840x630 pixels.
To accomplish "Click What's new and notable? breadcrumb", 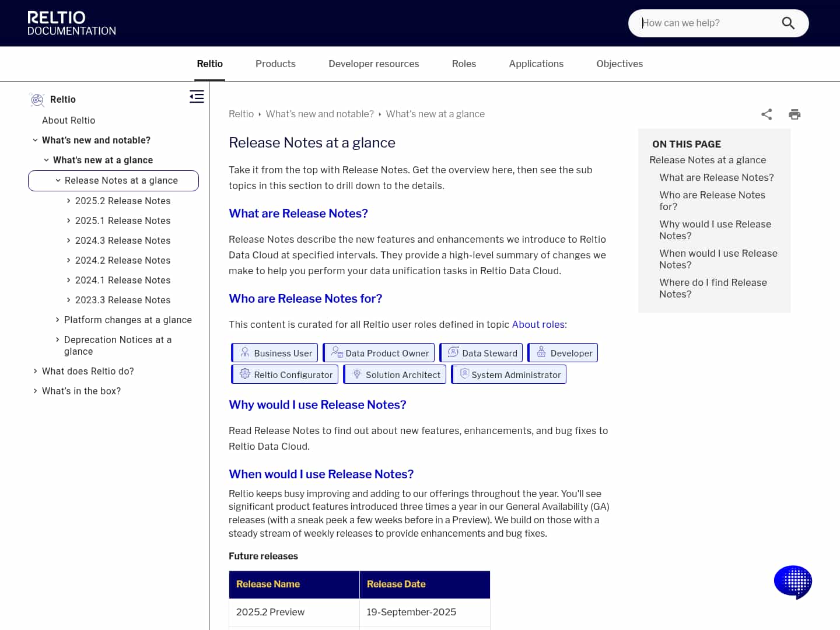I will coord(320,114).
